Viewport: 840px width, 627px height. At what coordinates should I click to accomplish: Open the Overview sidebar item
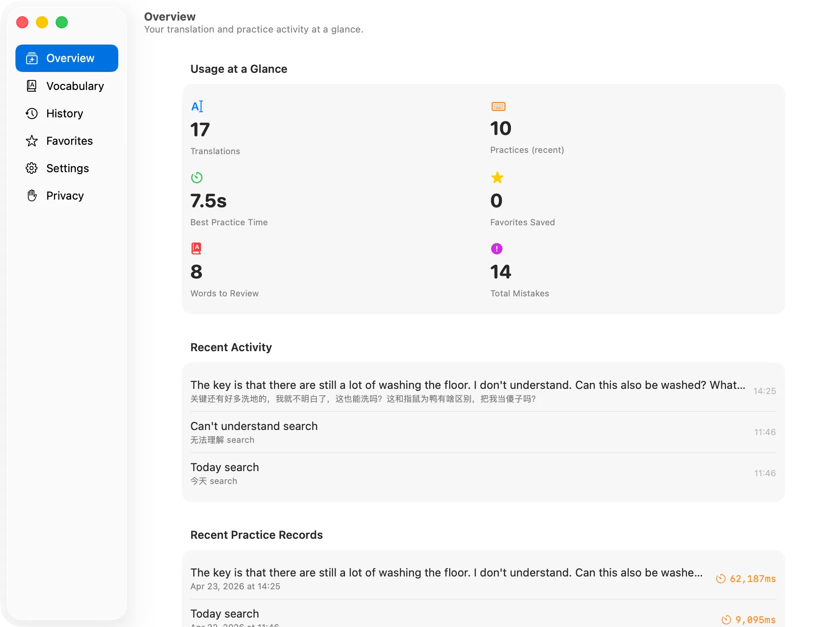click(67, 58)
